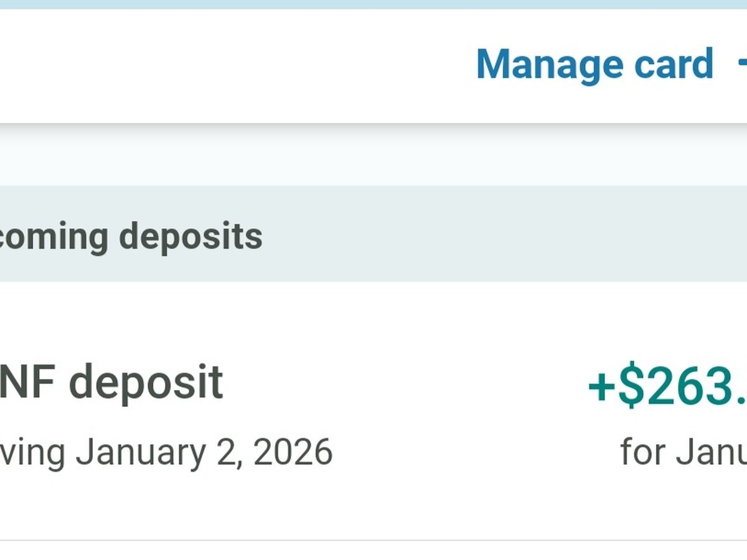Image resolution: width=747 pixels, height=560 pixels.
Task: Click the word 'deposits' in the section header
Action: pos(190,236)
